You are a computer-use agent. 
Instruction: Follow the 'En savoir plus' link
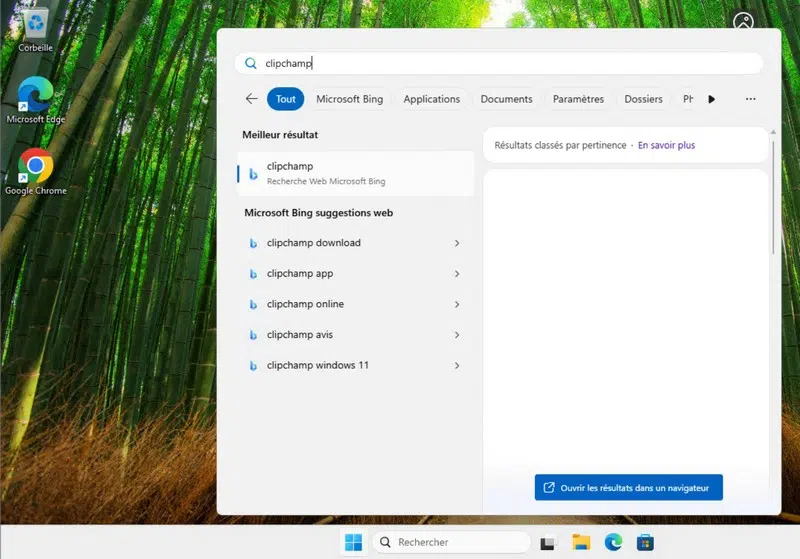pyautogui.click(x=666, y=145)
